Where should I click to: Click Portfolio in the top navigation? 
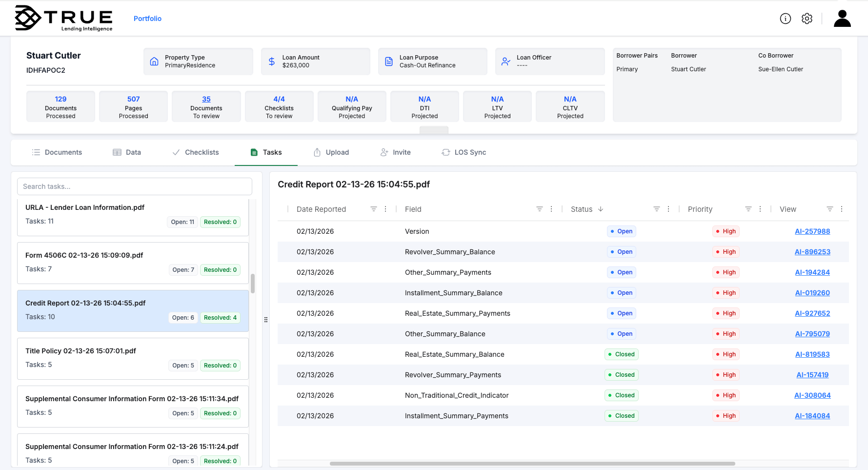147,18
